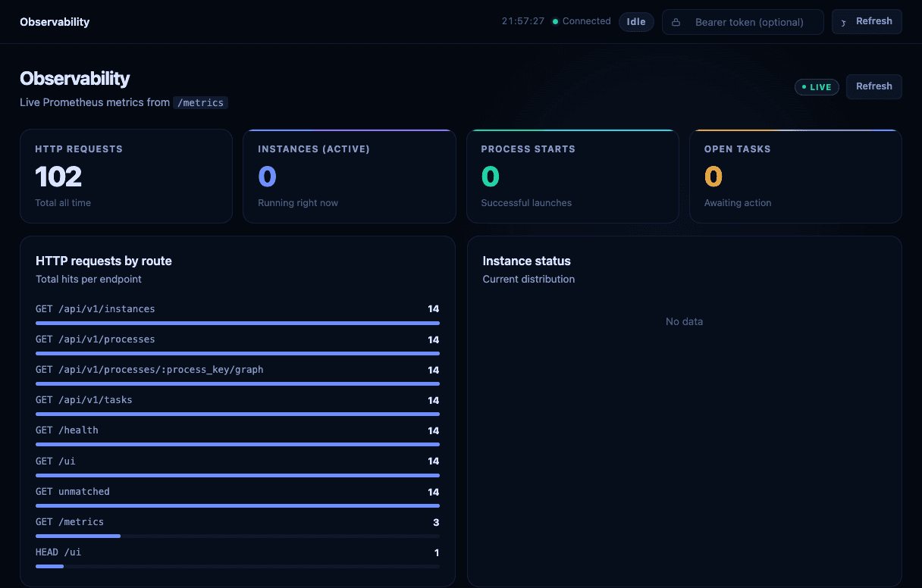The width and height of the screenshot is (922, 588).
Task: Select the GET /api/v1/tasks route label
Action: pos(84,400)
